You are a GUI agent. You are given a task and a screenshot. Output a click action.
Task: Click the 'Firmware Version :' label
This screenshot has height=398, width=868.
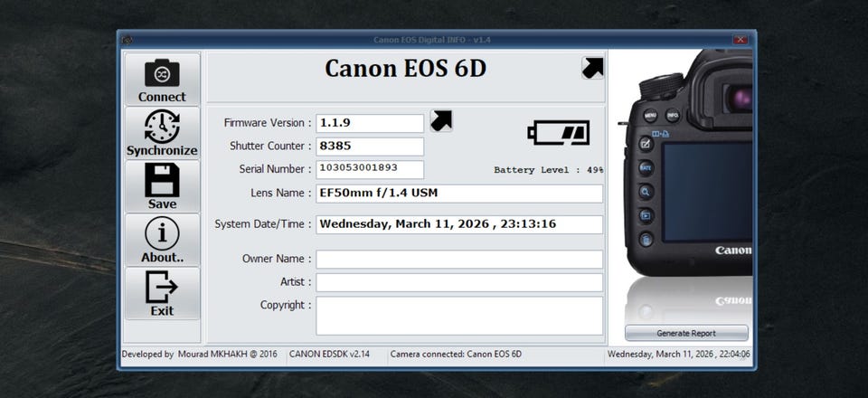[268, 123]
